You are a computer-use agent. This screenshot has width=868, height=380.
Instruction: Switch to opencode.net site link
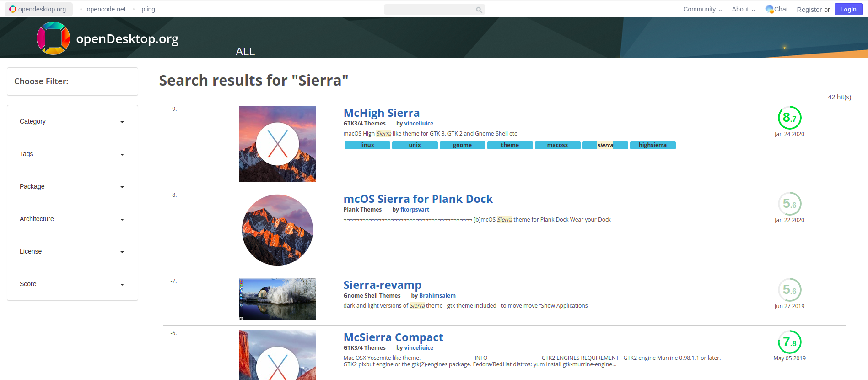tap(106, 9)
